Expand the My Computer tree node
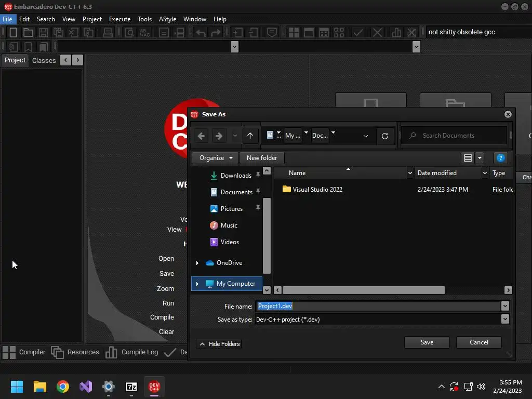This screenshot has width=532, height=399. 197,284
